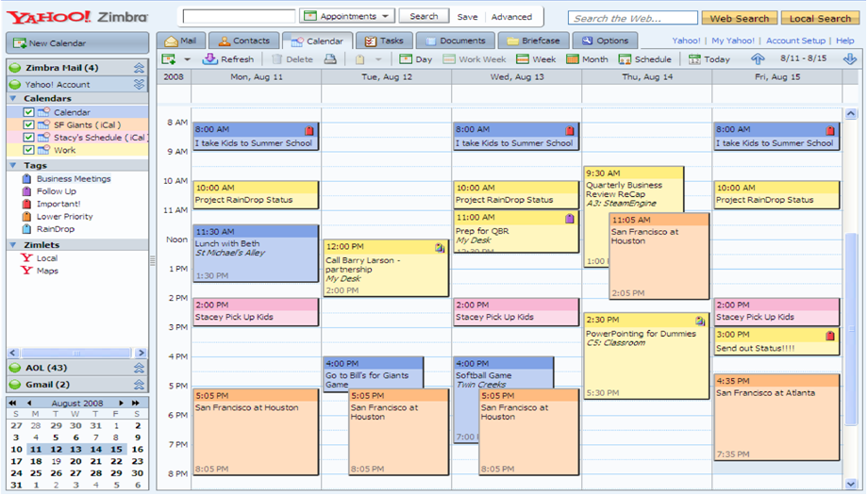This screenshot has width=868, height=495.
Task: Go to next month in mini calendar
Action: coord(121,404)
